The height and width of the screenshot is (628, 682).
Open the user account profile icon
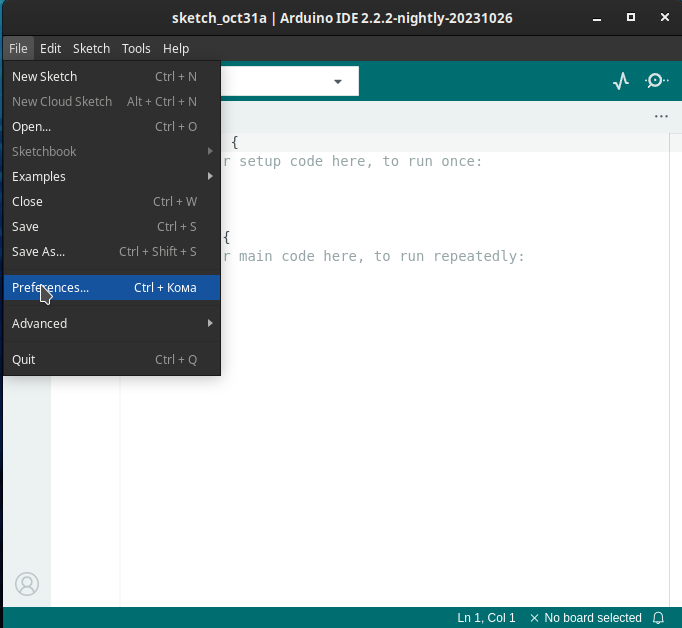(x=27, y=584)
